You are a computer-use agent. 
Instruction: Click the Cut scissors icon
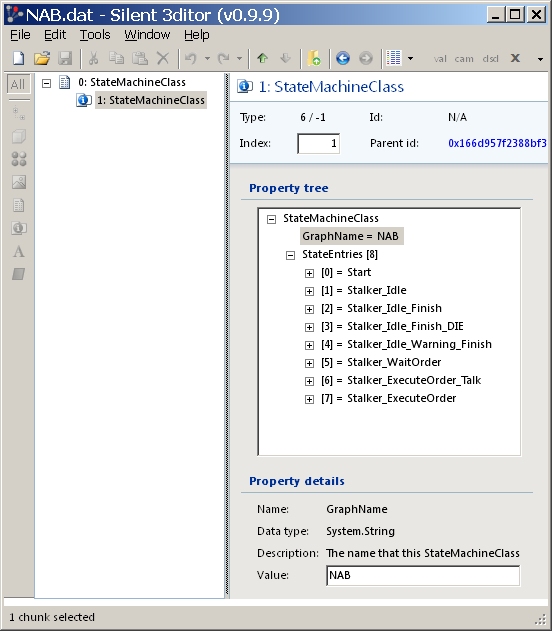click(93, 58)
